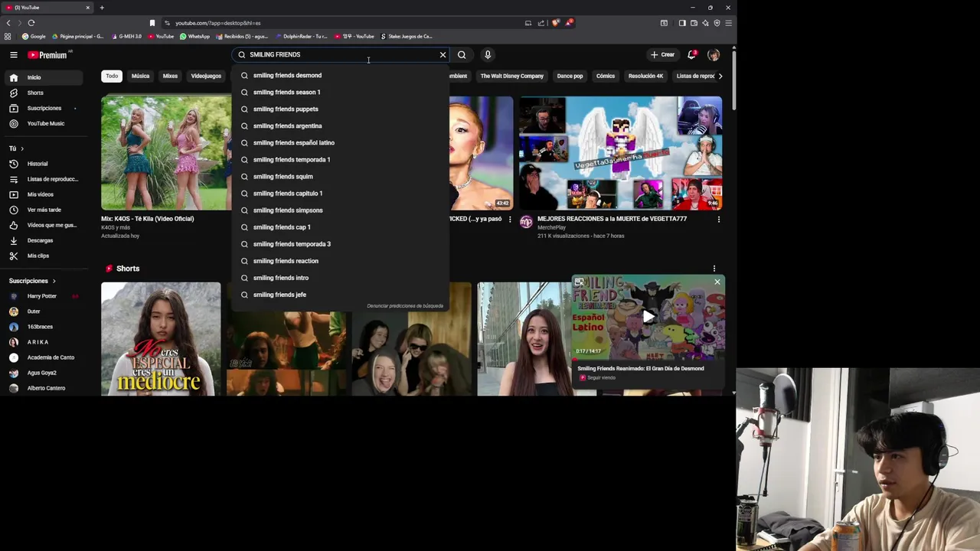Open Mis vídeos in the sidebar
The width and height of the screenshot is (980, 551).
tap(43, 194)
